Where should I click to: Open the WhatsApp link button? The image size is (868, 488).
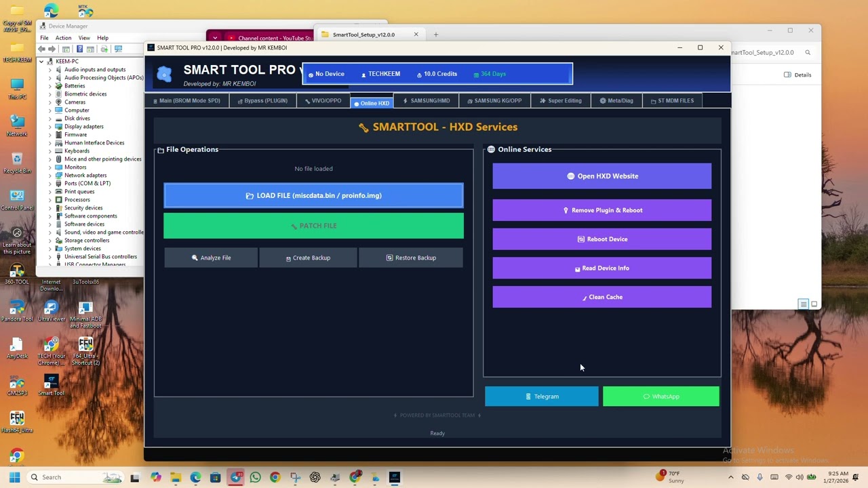click(x=661, y=396)
